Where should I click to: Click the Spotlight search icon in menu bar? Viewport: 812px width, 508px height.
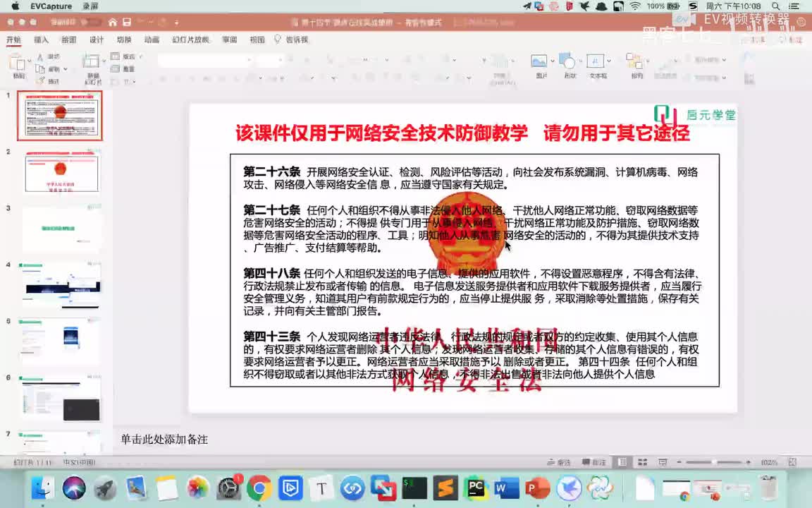tap(775, 6)
